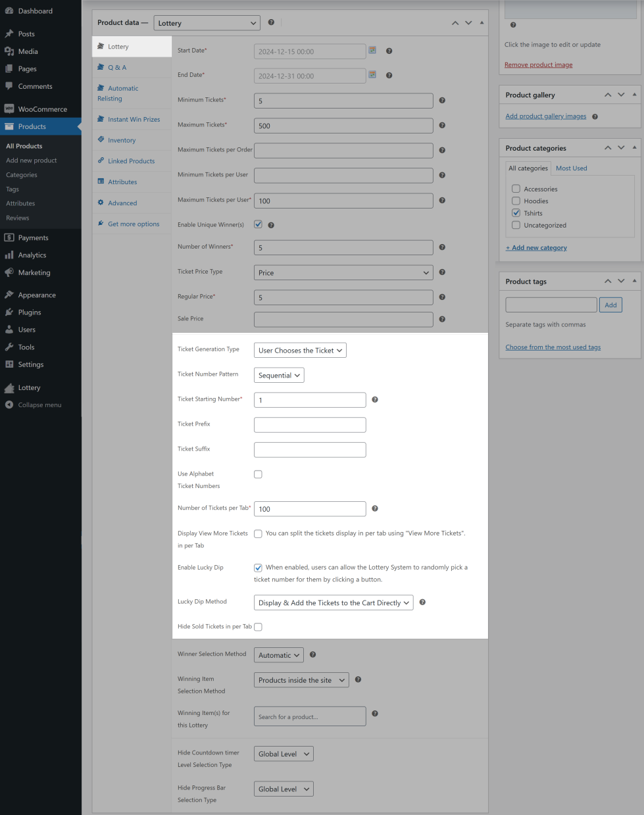This screenshot has height=815, width=644.
Task: Click the Start Date calendar picker icon
Action: (372, 50)
